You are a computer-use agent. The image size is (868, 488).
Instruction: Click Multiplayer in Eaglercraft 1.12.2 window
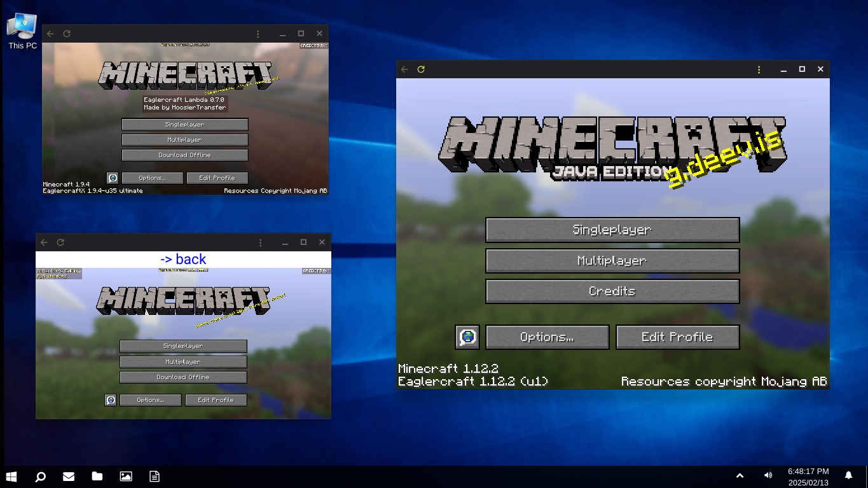pos(612,260)
